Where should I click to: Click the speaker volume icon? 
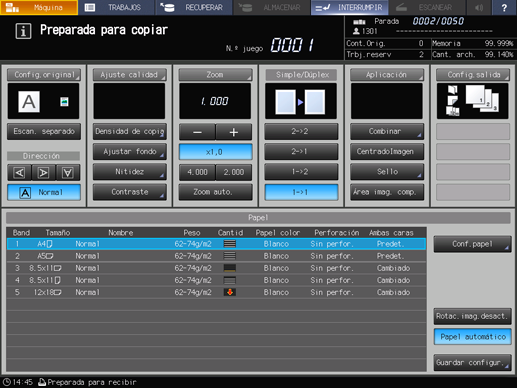479,7
